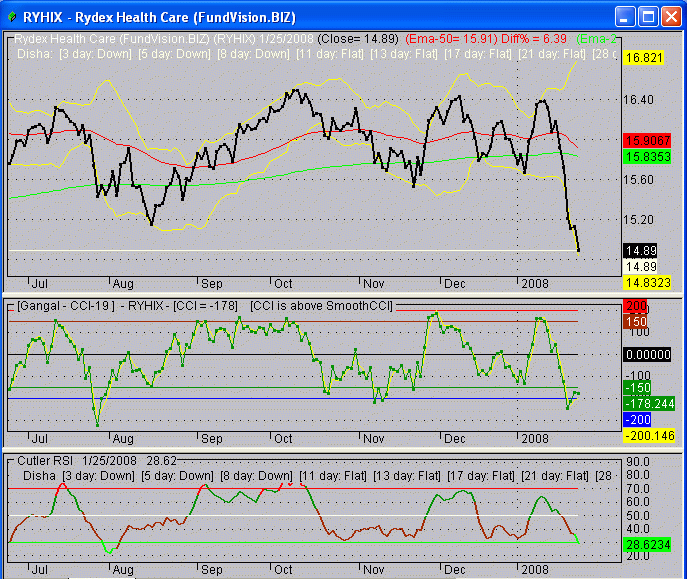Screen dimensions: 687x579
Task: Minimize the RYHIX chart window
Action: (625, 17)
